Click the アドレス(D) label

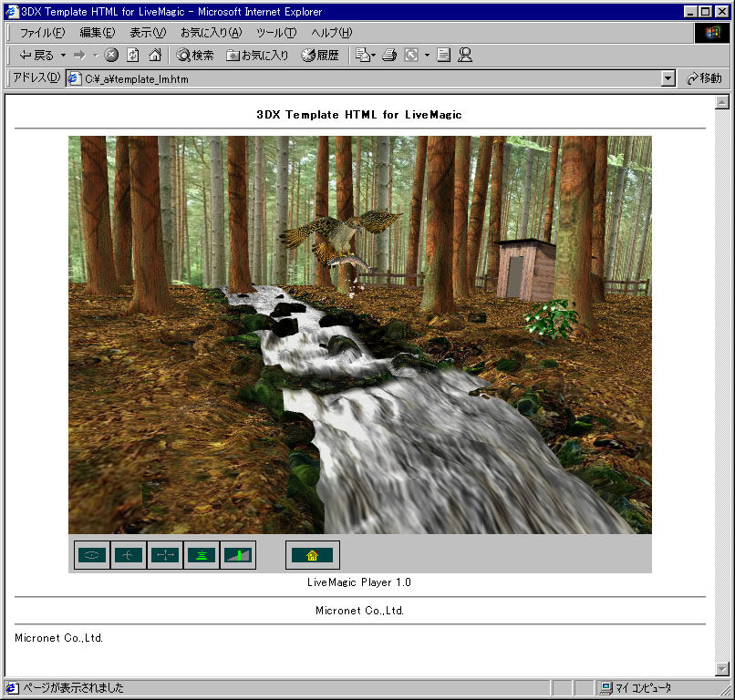[36, 77]
